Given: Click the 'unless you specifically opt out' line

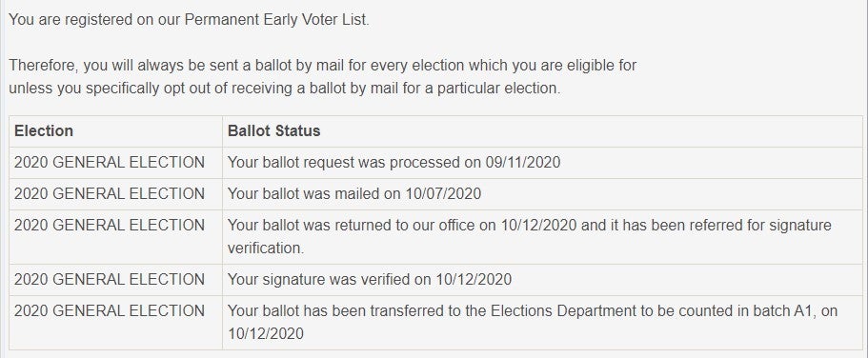Looking at the screenshot, I should point(285,89).
